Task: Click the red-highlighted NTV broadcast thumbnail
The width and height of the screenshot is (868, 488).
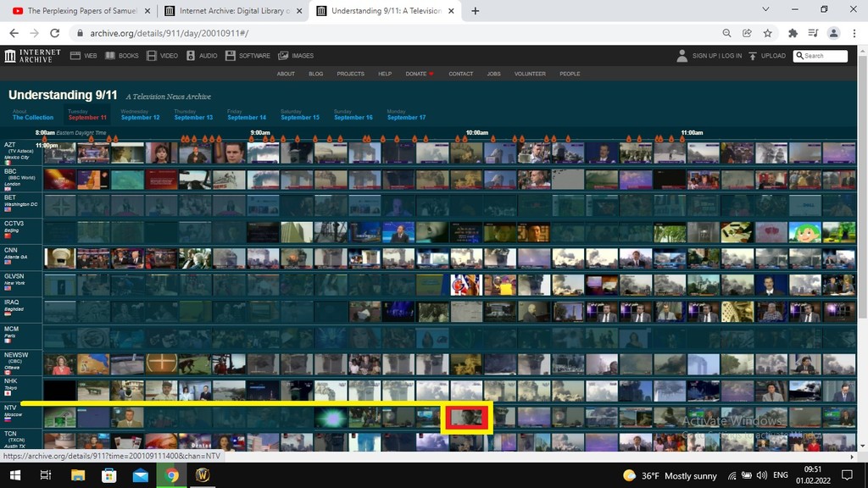Action: 467,417
